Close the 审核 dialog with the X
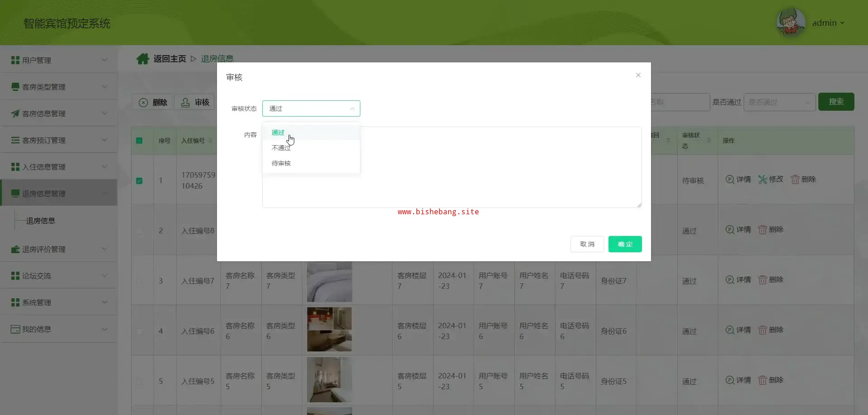The image size is (868, 415). [x=638, y=75]
